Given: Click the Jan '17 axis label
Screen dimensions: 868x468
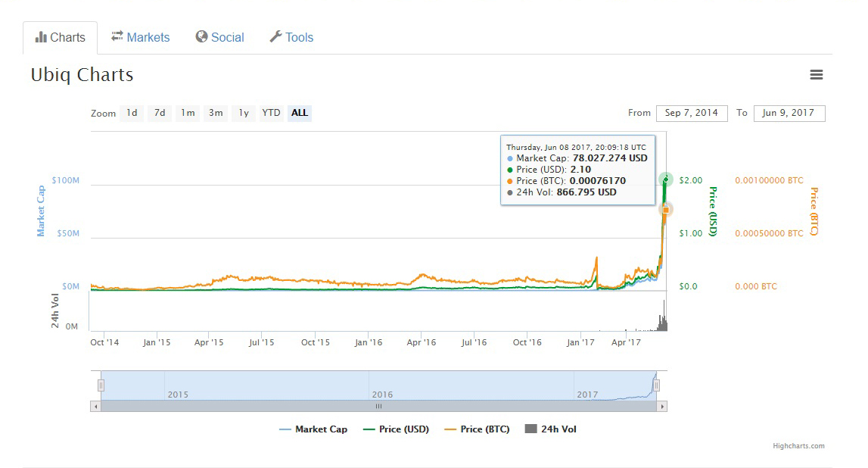Looking at the screenshot, I should tap(580, 342).
